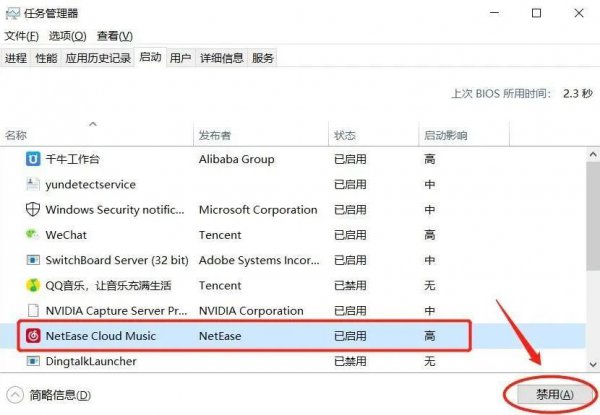This screenshot has width=600, height=415.
Task: Click the Windows Security notification shield icon
Action: coord(32,210)
